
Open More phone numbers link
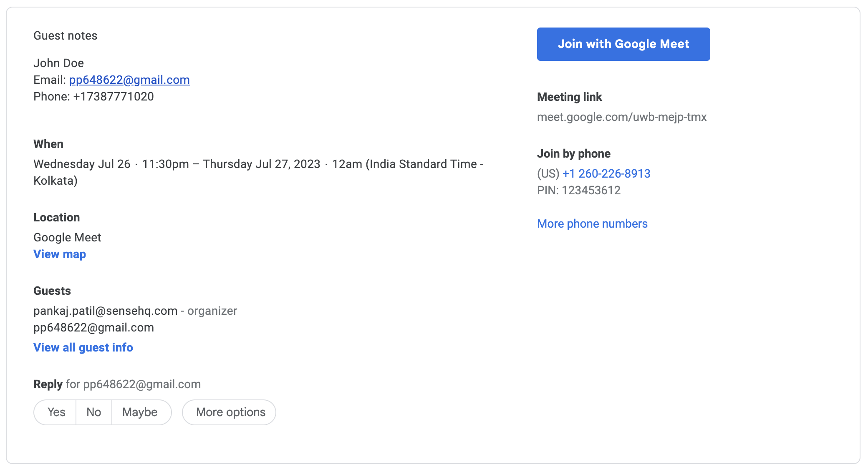592,223
